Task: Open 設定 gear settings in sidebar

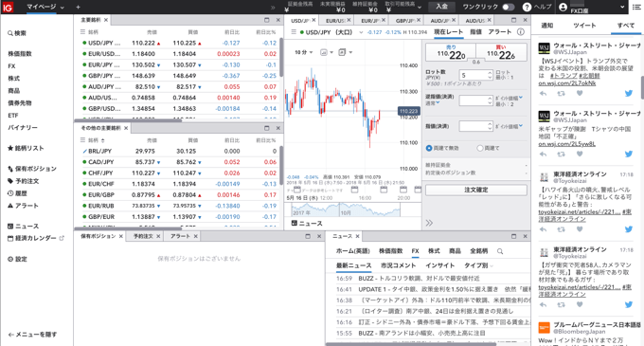Action: (17, 259)
